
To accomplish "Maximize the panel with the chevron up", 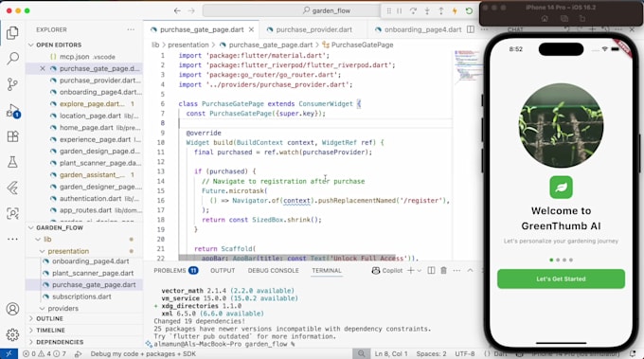I will (471, 270).
